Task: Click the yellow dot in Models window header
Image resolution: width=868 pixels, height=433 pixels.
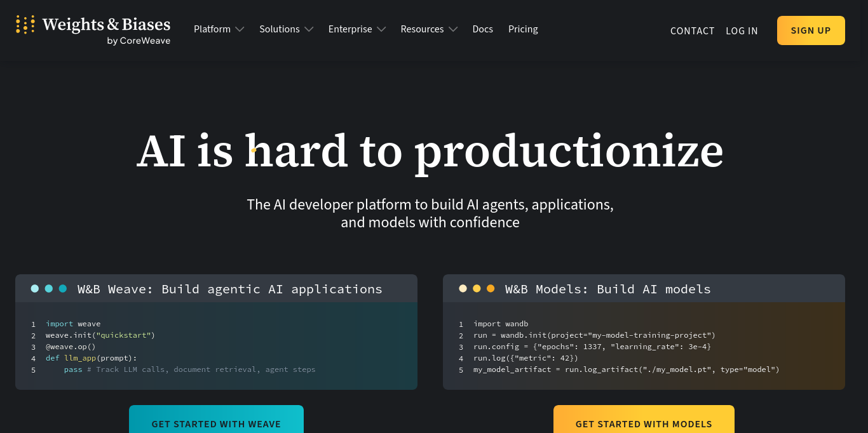Action: pyautogui.click(x=477, y=288)
